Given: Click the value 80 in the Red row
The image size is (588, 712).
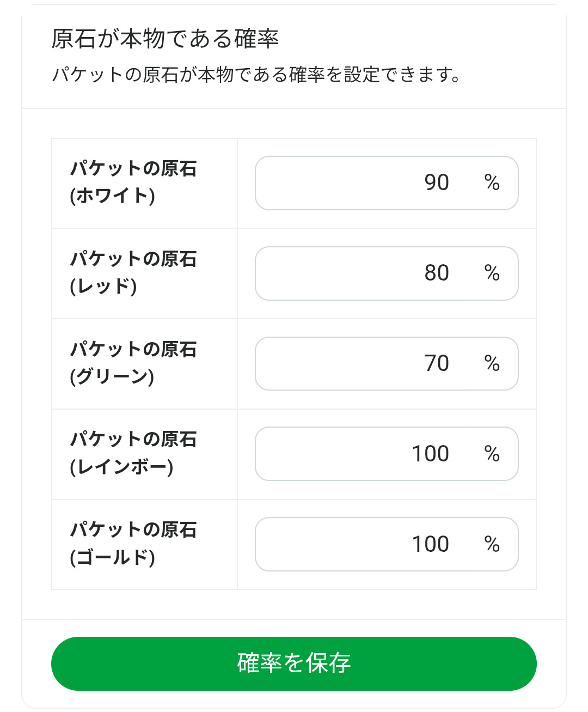Looking at the screenshot, I should (437, 273).
